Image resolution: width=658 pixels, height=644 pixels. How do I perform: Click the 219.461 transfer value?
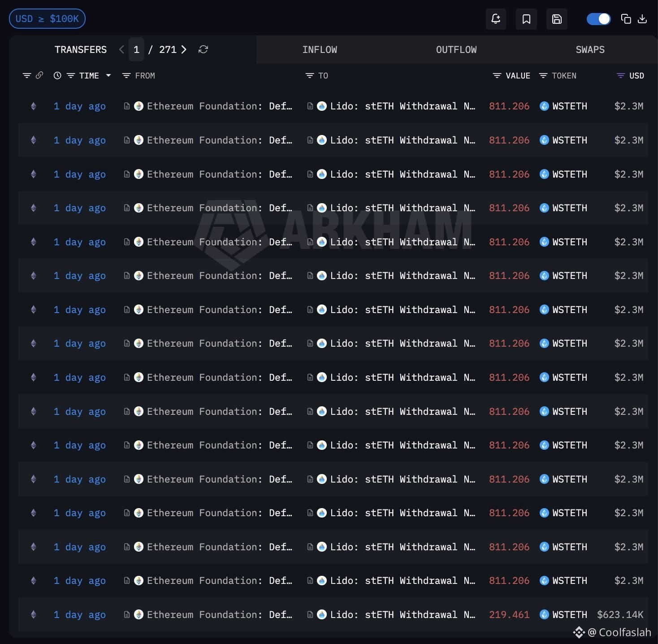509,615
